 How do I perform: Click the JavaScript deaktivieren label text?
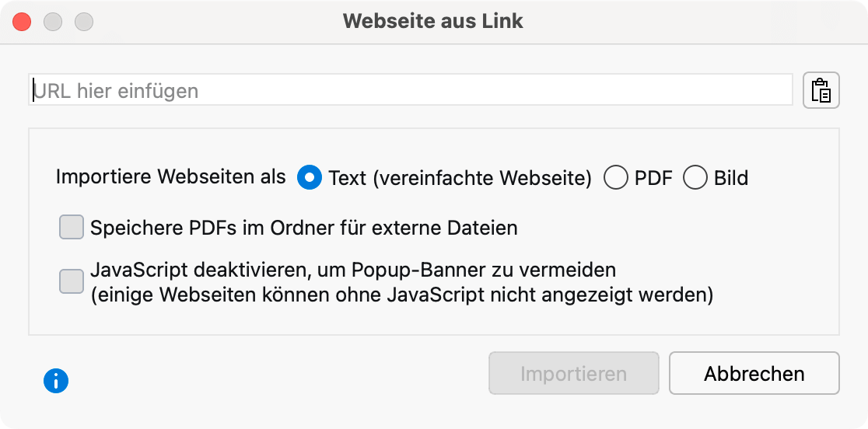pyautogui.click(x=353, y=270)
